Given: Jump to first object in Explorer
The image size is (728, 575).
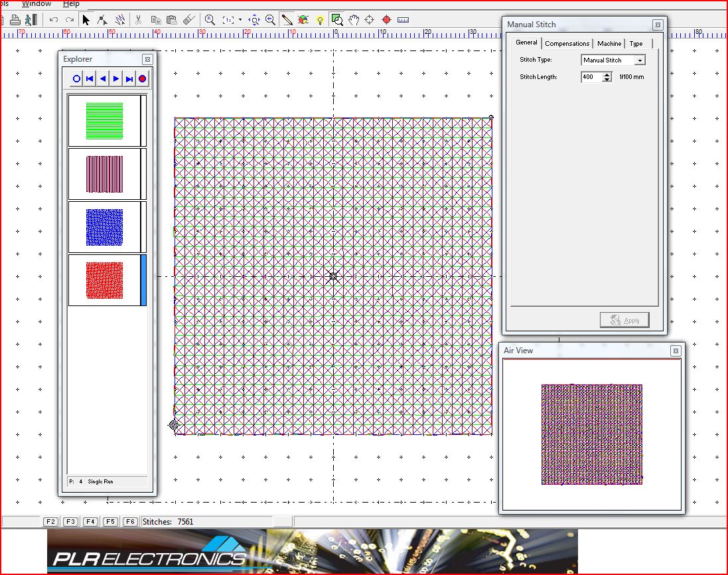Looking at the screenshot, I should click(90, 79).
